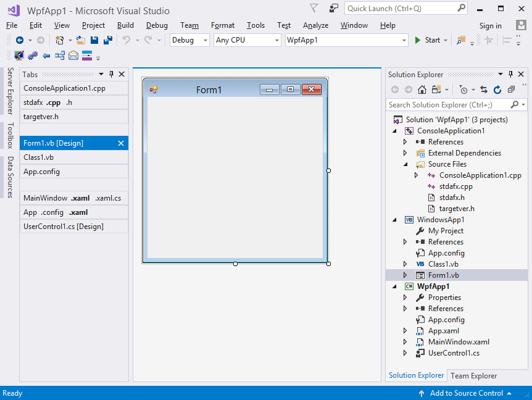This screenshot has width=532, height=400.
Task: Toggle the Tabs panel pin
Action: point(112,75)
